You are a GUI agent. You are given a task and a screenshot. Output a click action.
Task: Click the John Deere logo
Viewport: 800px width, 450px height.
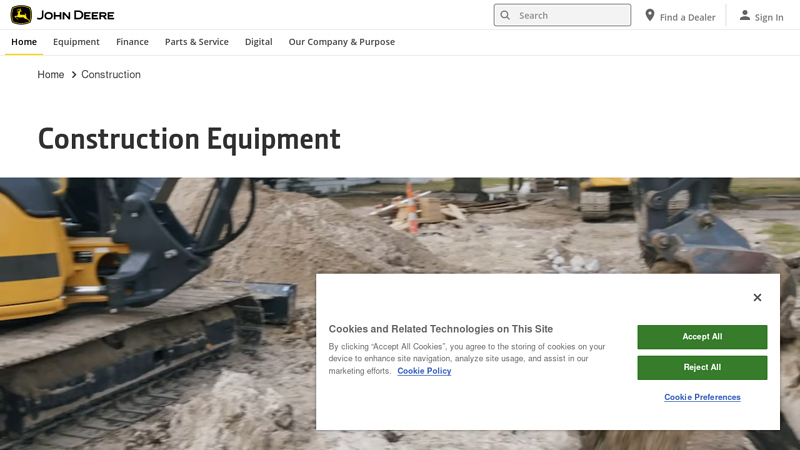pyautogui.click(x=62, y=15)
